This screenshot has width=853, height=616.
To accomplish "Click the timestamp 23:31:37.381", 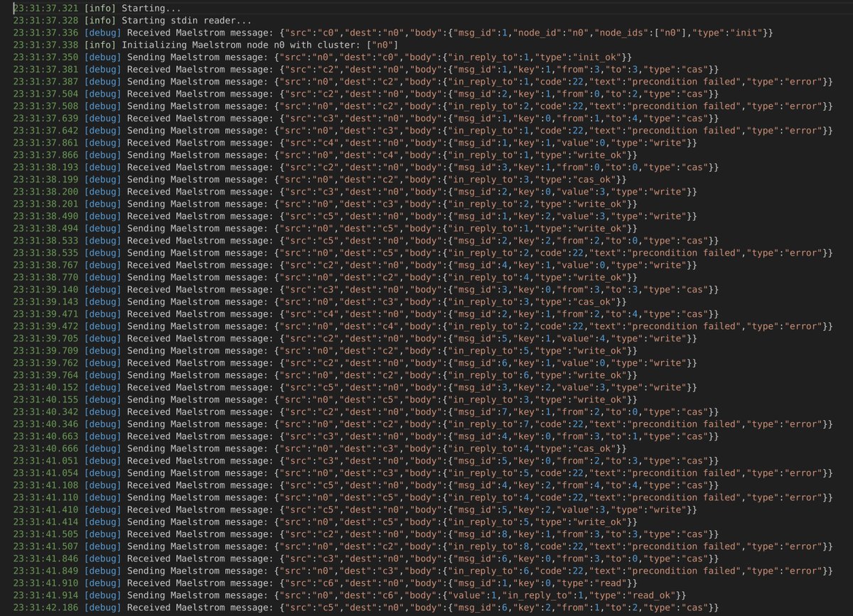I will [x=46, y=70].
